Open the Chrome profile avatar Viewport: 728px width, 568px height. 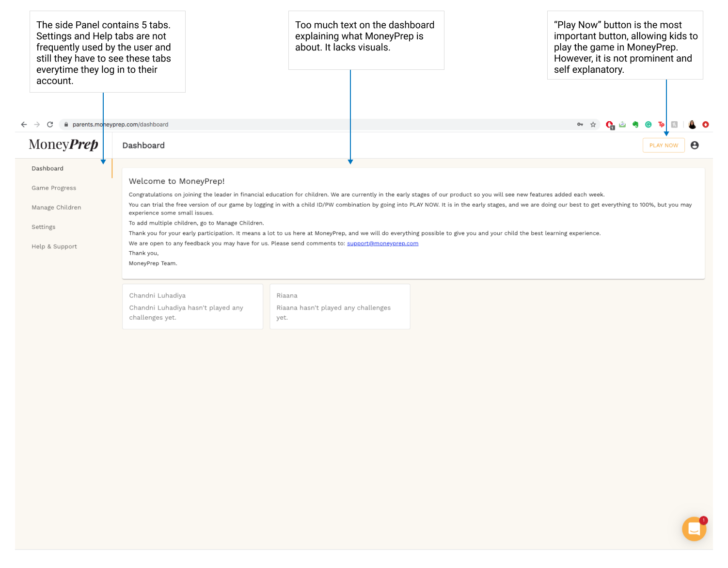(692, 125)
